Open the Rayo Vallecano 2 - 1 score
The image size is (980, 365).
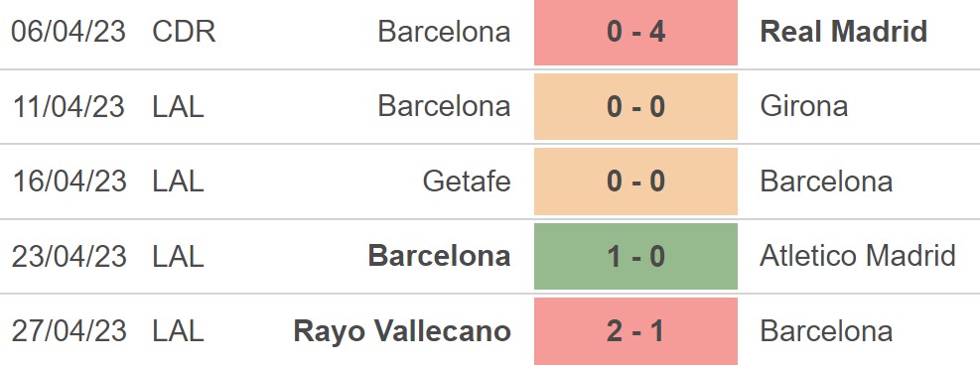[x=635, y=331]
